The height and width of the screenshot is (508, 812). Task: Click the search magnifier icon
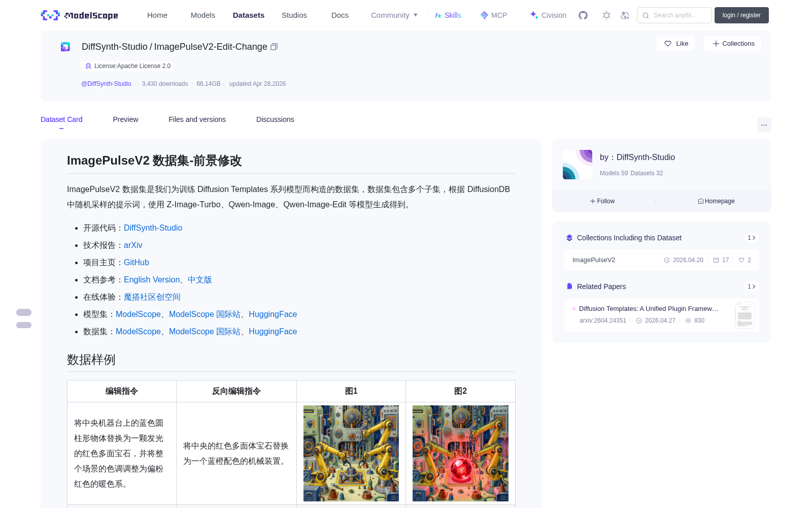click(x=646, y=15)
